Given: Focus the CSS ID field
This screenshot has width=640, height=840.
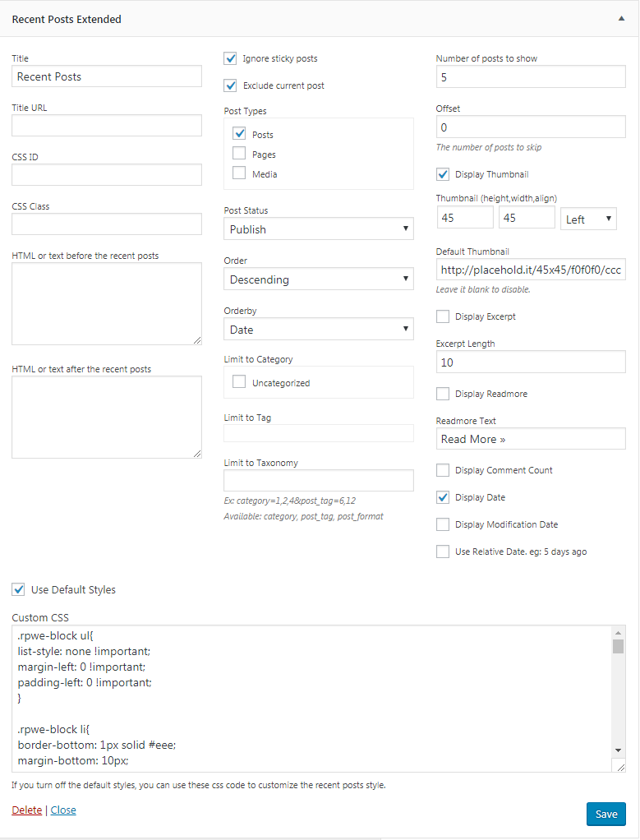Looking at the screenshot, I should click(107, 174).
